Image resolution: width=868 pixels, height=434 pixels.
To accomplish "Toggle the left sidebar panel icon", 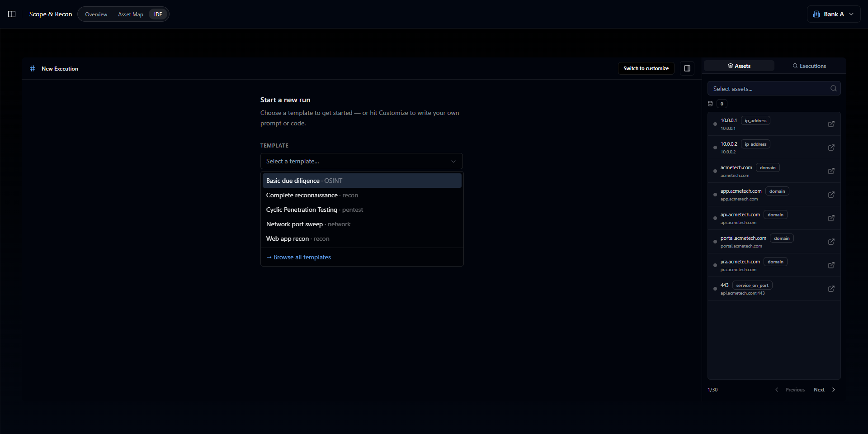I will pyautogui.click(x=12, y=14).
